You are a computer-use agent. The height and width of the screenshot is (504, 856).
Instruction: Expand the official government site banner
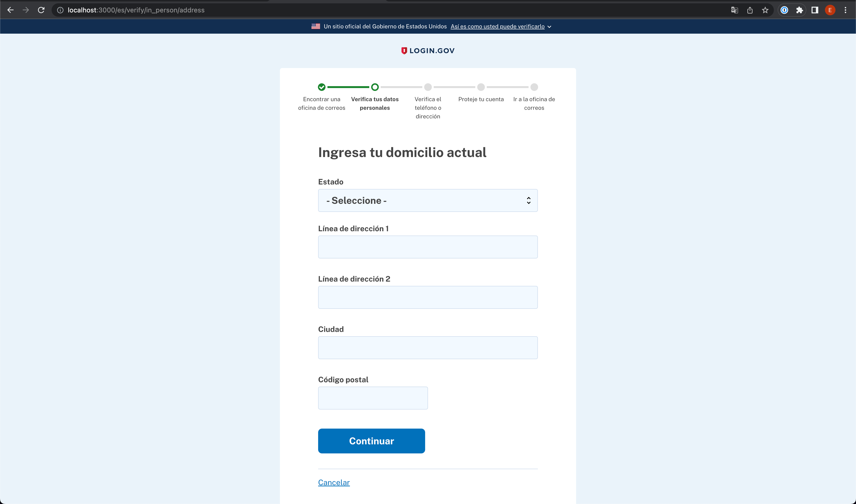tap(501, 26)
